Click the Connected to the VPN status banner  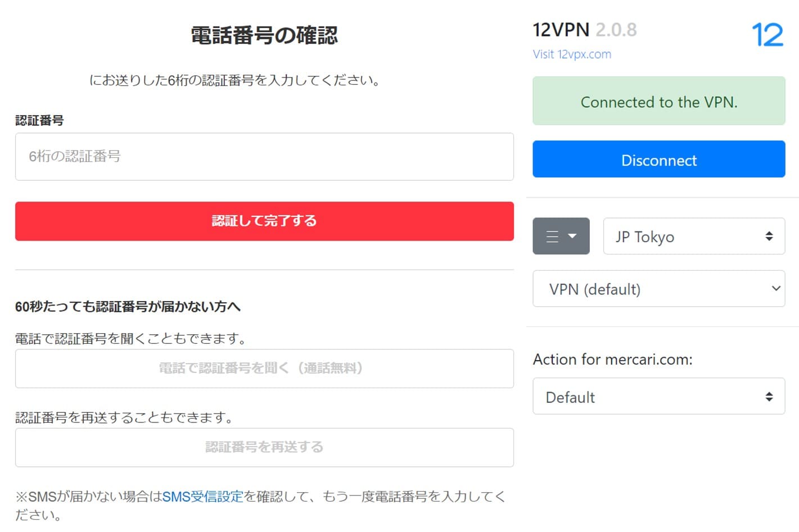tap(658, 102)
